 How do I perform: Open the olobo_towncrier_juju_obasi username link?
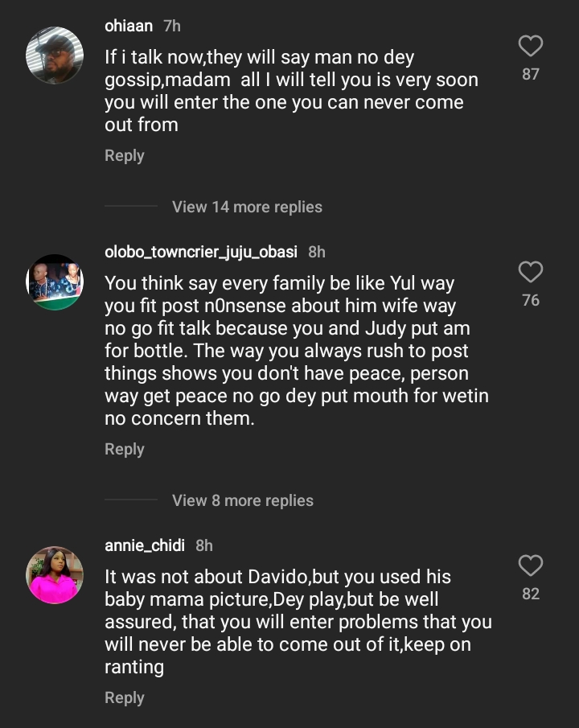click(201, 252)
